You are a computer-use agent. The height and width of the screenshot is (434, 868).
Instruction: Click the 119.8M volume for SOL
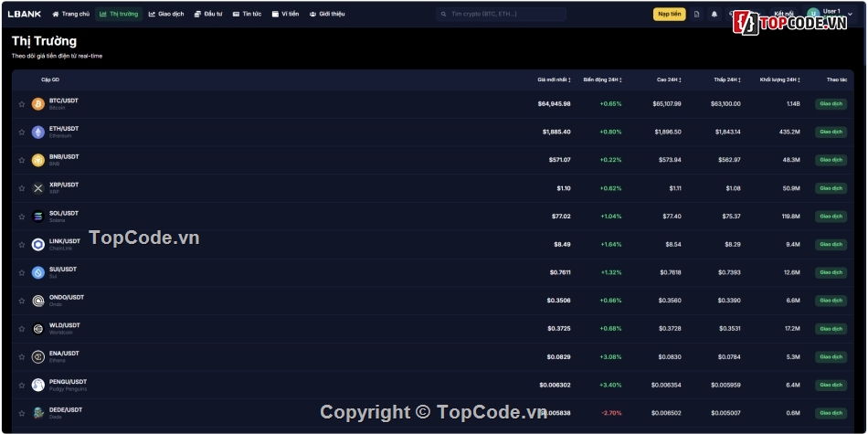coord(790,217)
